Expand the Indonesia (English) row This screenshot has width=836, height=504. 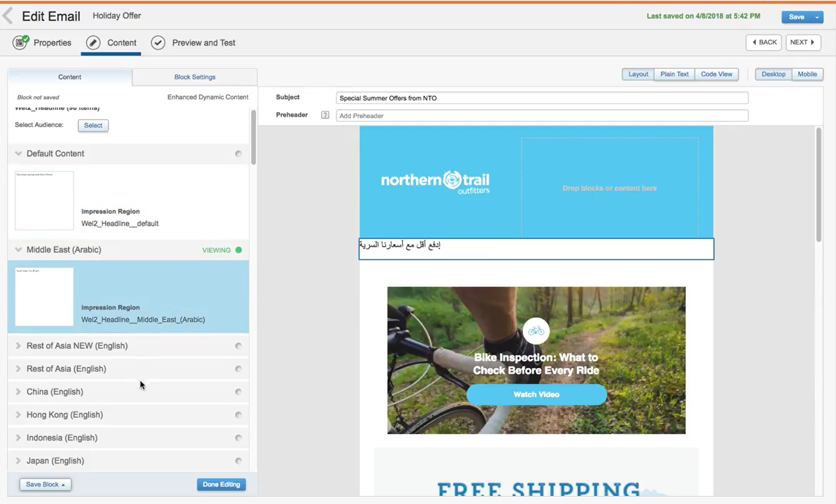(18, 438)
